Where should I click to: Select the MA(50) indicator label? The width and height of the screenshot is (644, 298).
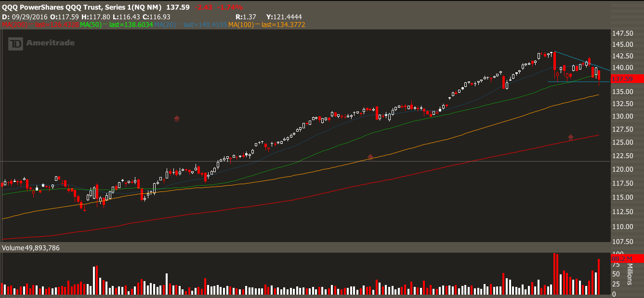tap(117, 25)
